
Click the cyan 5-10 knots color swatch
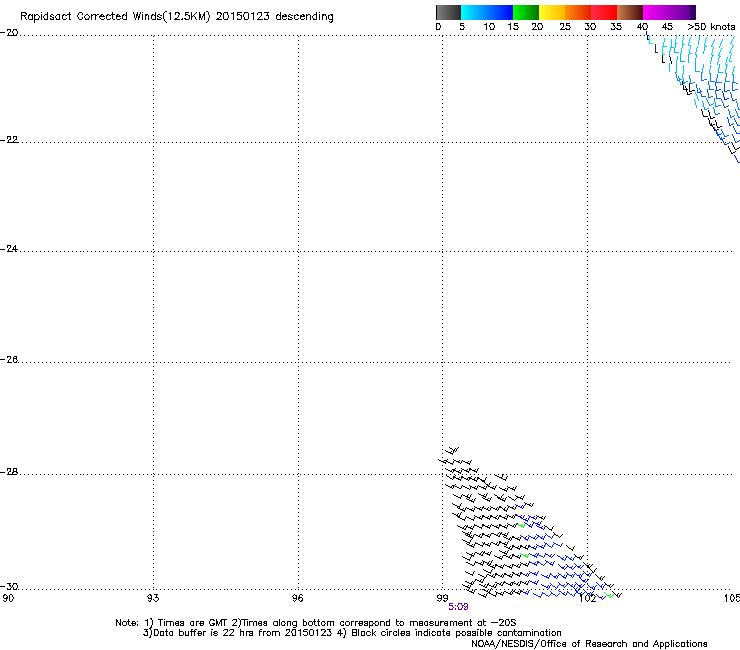pos(474,12)
